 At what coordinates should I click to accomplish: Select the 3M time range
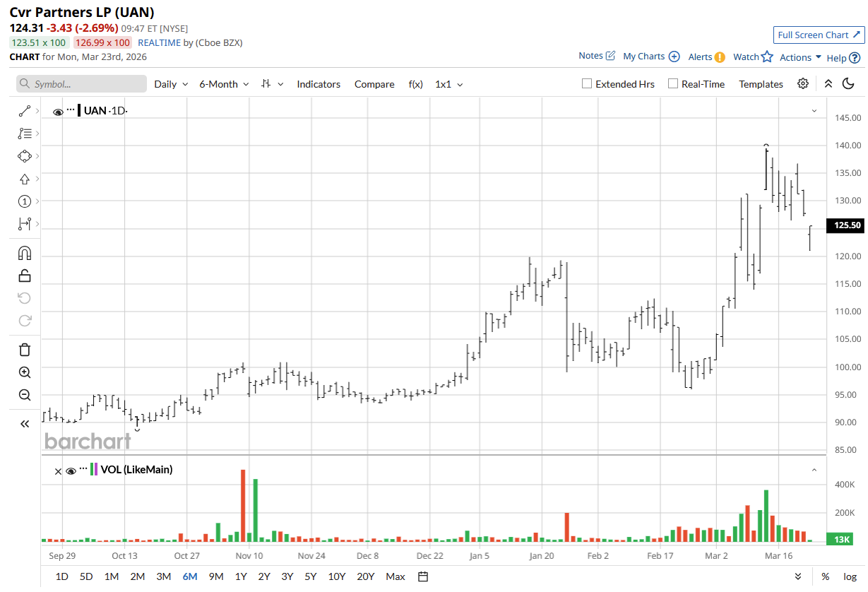(163, 576)
